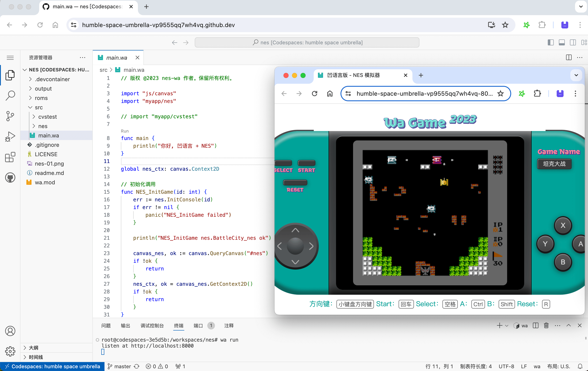The height and width of the screenshot is (371, 588).
Task: Open the Run and Debug view
Action: click(10, 137)
